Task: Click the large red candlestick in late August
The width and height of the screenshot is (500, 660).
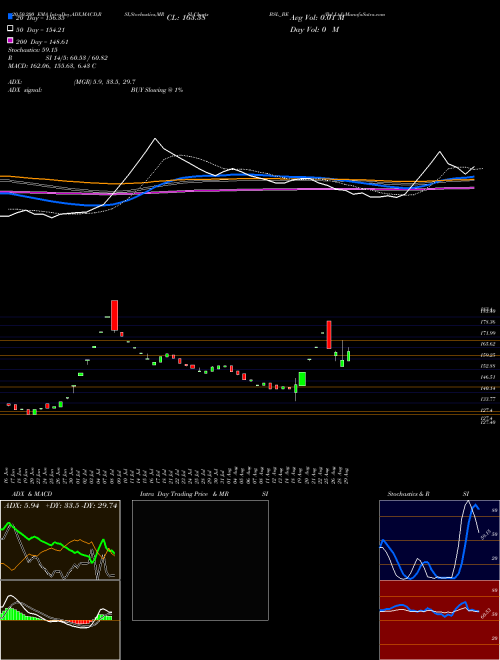Action: pos(329,335)
